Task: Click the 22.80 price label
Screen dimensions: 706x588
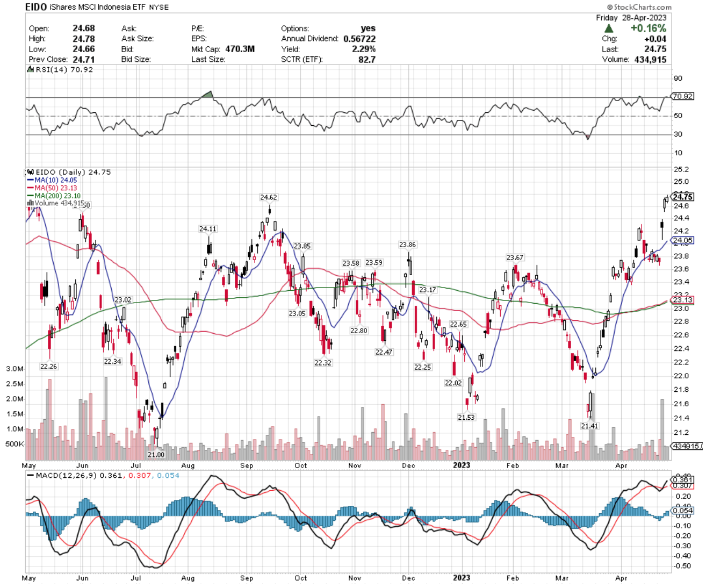Action: [359, 331]
